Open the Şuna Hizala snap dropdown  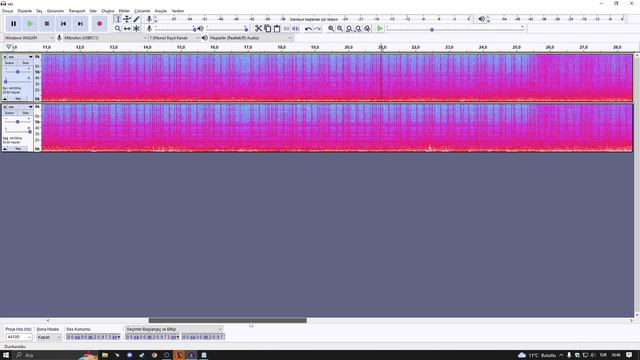tap(49, 337)
